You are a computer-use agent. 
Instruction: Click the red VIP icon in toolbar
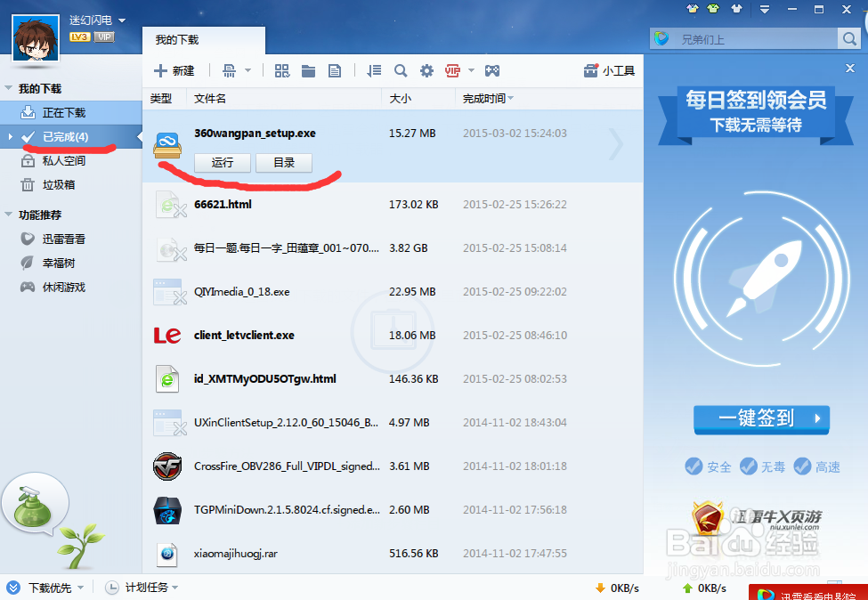coord(453,71)
